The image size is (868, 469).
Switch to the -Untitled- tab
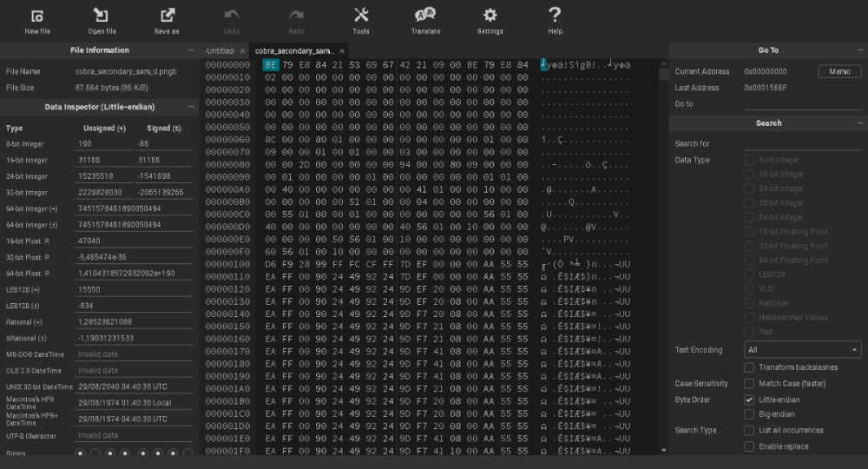pos(225,51)
